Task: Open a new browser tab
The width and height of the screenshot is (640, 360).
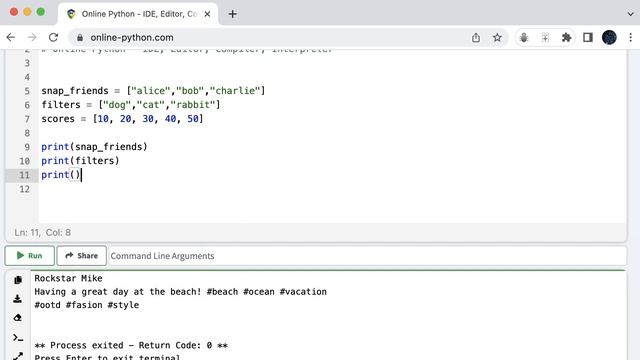Action: pyautogui.click(x=233, y=14)
